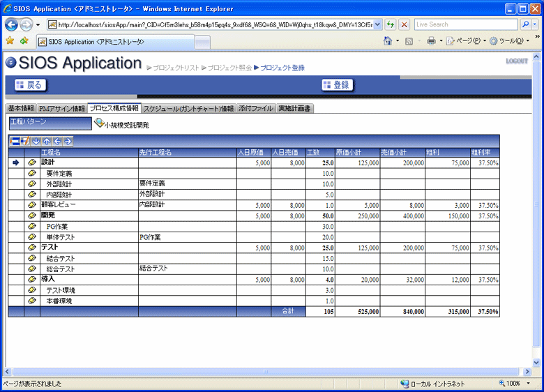The height and width of the screenshot is (392, 544).
Task: Click the Add to Favorites icon
Action: coord(24,41)
